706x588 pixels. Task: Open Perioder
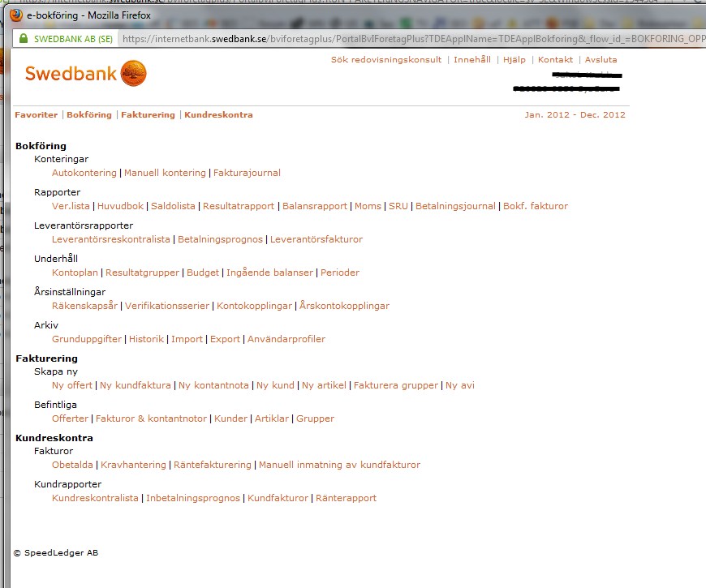pos(340,273)
